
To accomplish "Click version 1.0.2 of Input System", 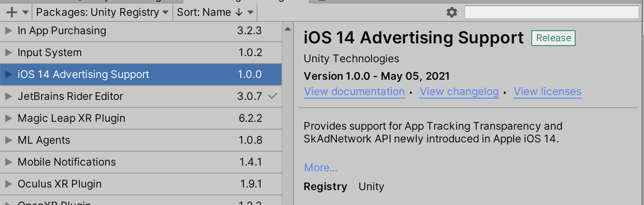I will (250, 53).
